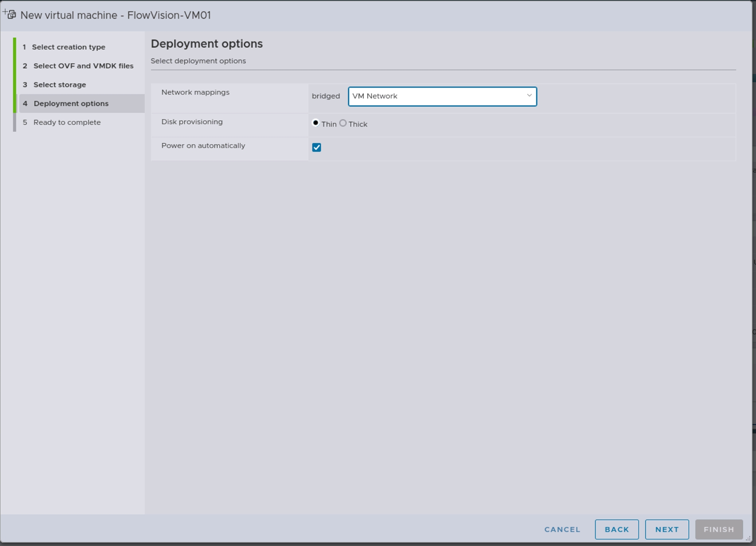Image resolution: width=756 pixels, height=546 pixels.
Task: Select step 4 Deployment options in sidebar
Action: pos(71,104)
